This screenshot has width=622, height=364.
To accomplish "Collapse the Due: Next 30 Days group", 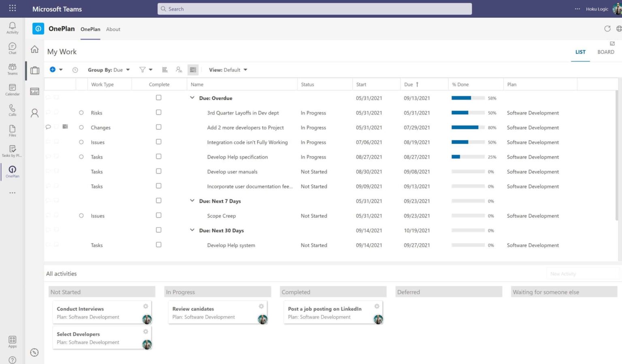I will [192, 230].
